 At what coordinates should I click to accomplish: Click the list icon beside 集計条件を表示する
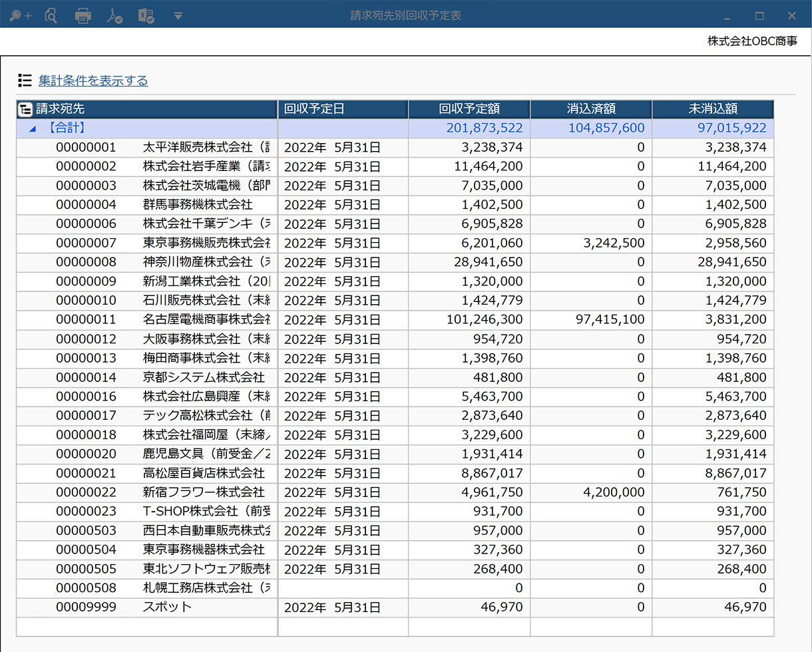point(25,81)
